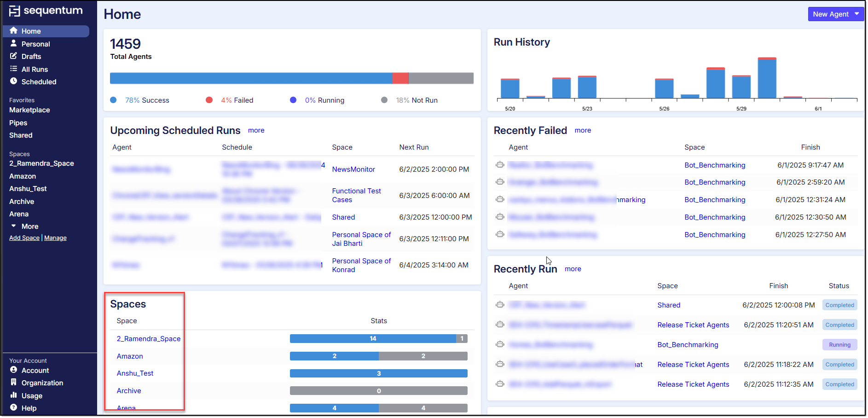Click the Add Space link
Viewport: 868px width, 418px height.
coord(24,238)
